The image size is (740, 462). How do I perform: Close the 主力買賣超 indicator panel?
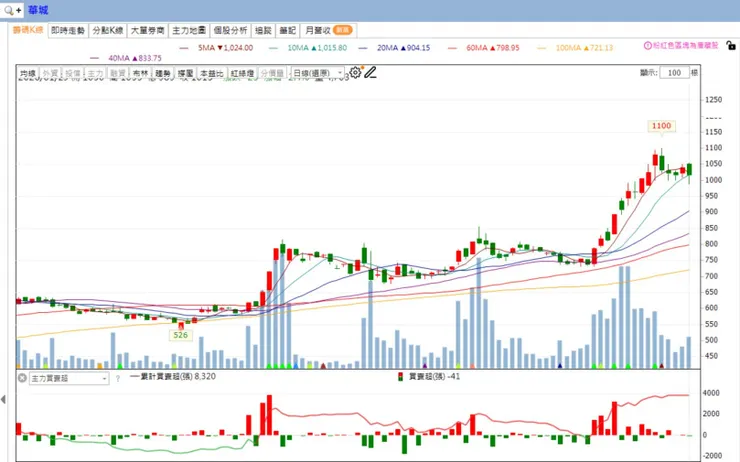22,378
